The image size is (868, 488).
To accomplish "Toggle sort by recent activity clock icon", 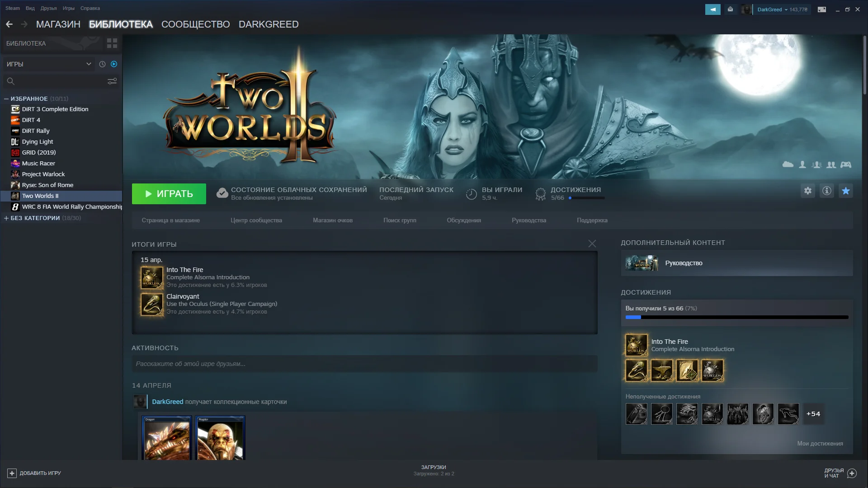I will tap(102, 64).
